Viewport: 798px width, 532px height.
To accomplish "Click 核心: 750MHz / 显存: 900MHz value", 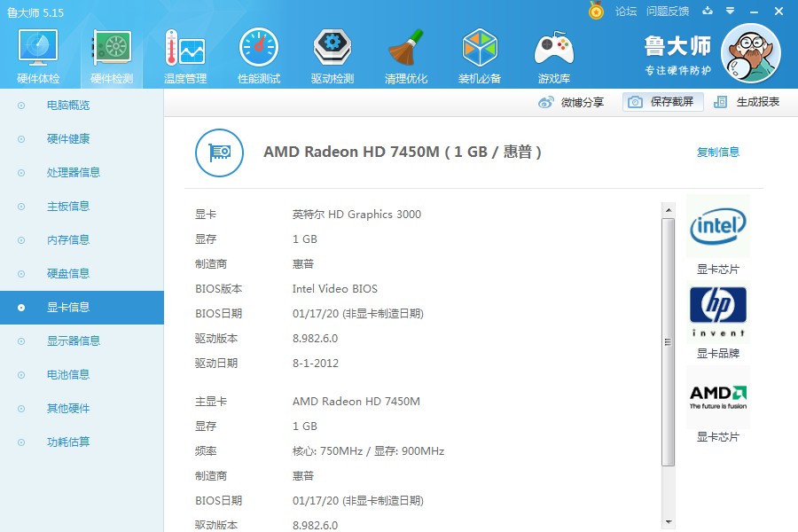I will point(369,451).
